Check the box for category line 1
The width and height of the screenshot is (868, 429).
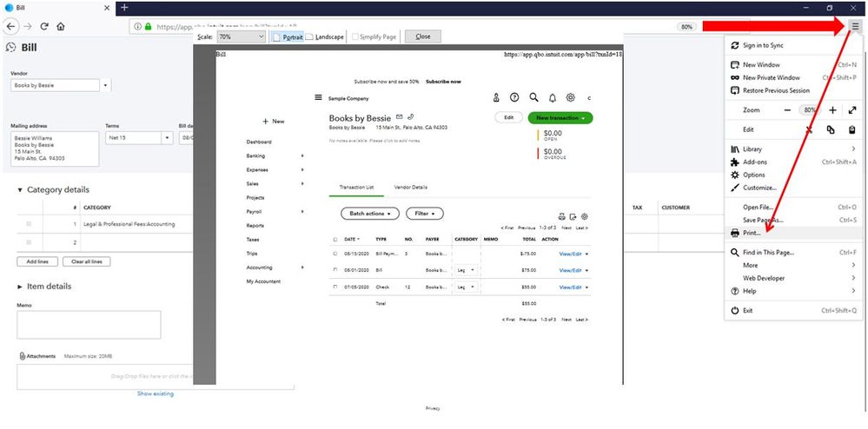29,224
